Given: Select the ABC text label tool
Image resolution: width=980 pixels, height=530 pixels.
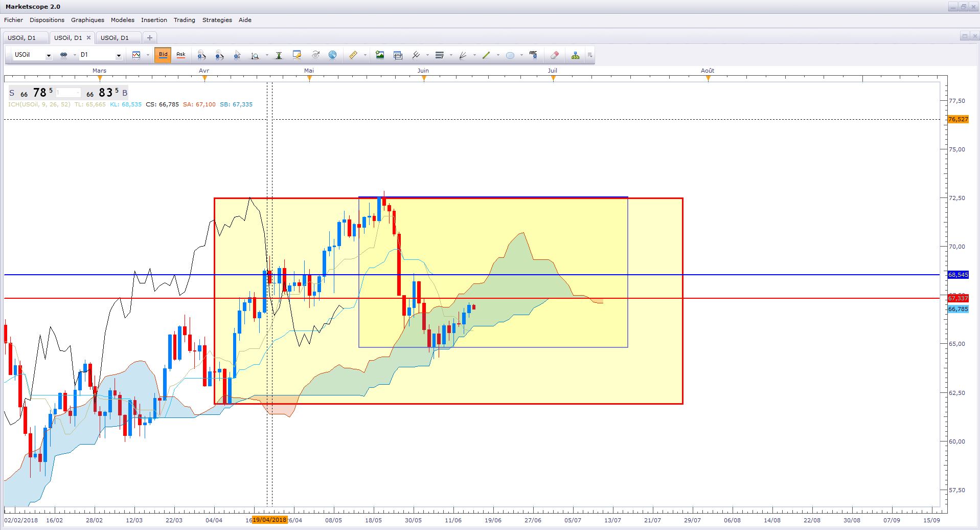Looking at the screenshot, I should [x=534, y=54].
